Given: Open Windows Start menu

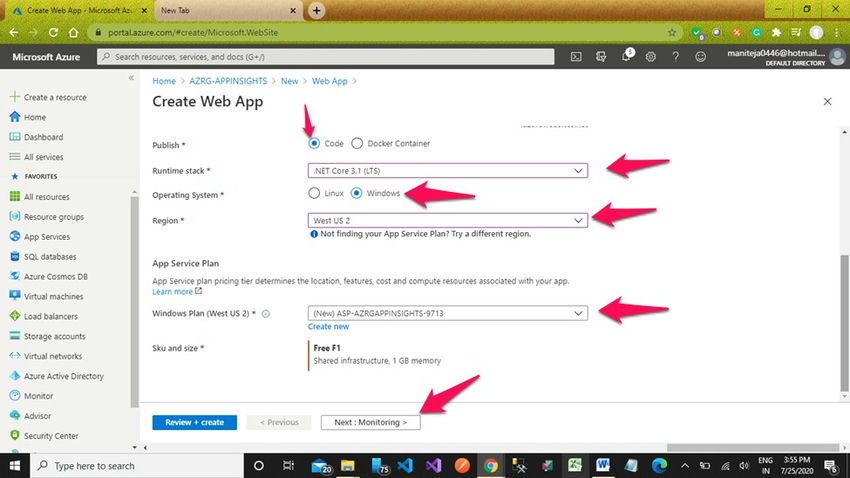Looking at the screenshot, I should coord(15,466).
